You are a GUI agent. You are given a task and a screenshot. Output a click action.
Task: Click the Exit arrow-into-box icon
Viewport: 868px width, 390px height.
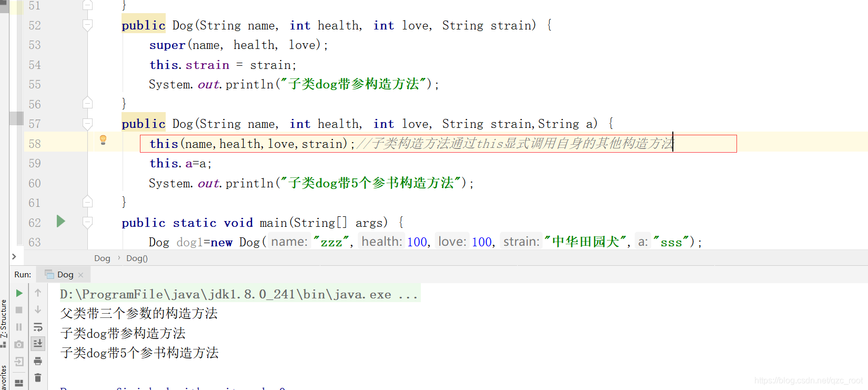(x=19, y=362)
